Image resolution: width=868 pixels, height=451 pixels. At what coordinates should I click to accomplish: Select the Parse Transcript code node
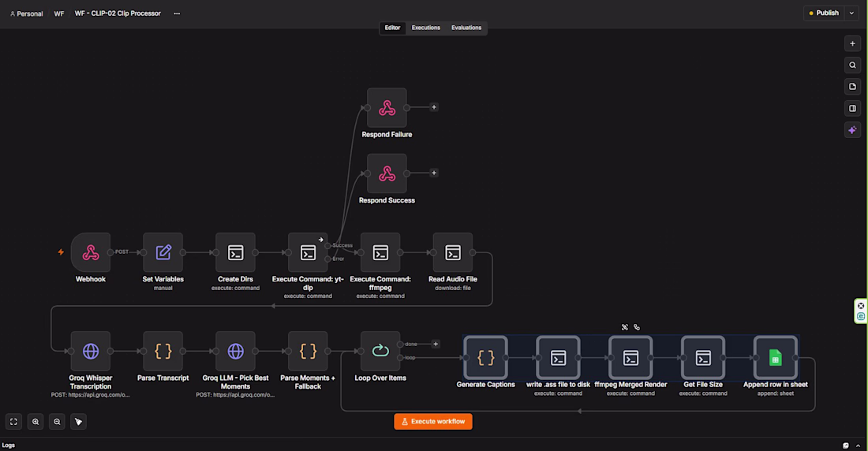163,351
